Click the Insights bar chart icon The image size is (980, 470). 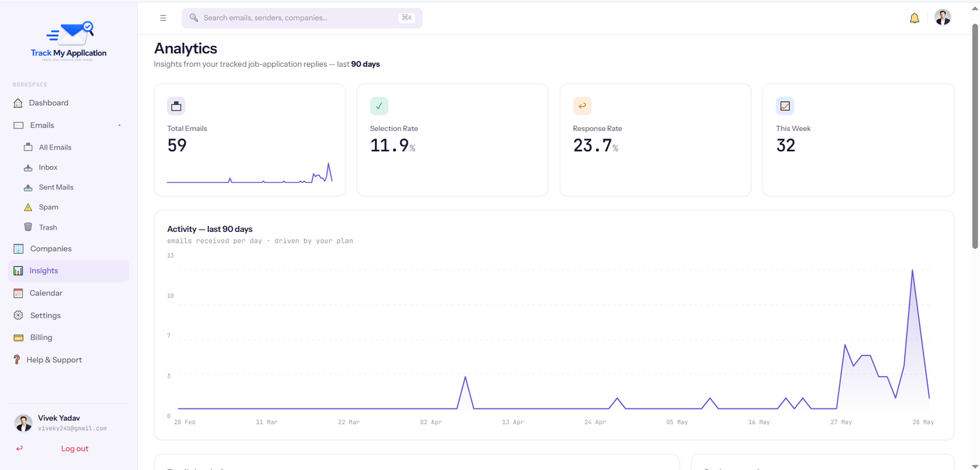point(18,270)
